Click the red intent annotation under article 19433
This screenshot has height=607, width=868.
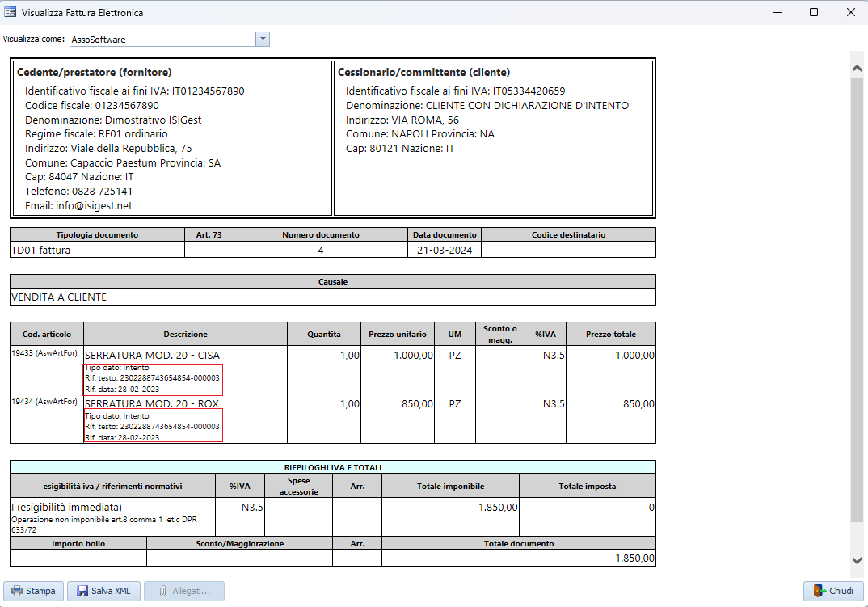click(153, 377)
